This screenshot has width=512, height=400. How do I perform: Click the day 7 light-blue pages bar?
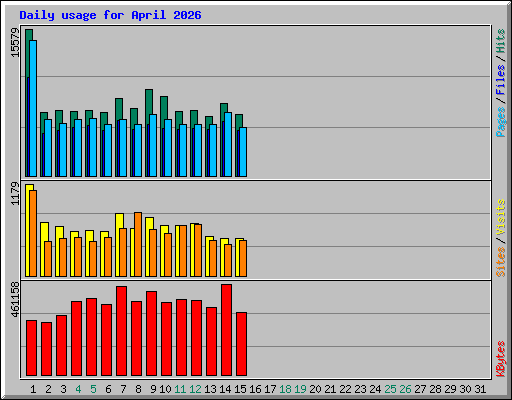tap(123, 148)
